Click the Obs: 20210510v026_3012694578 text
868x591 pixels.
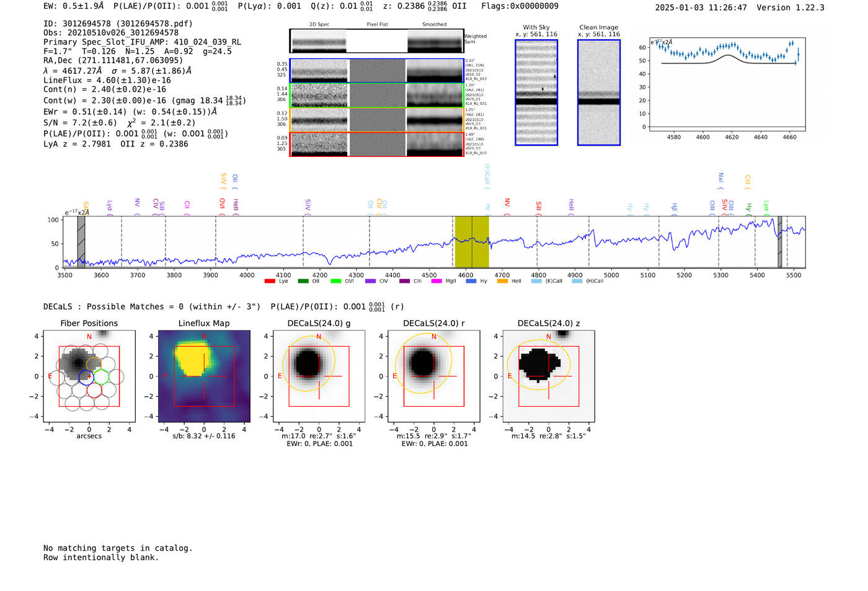click(x=111, y=33)
